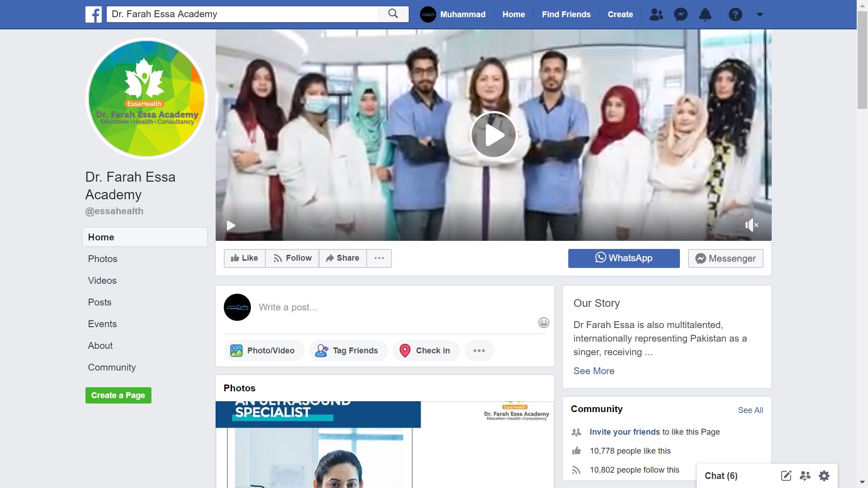Open the About sidebar tab
This screenshot has height=488, width=868.
100,346
